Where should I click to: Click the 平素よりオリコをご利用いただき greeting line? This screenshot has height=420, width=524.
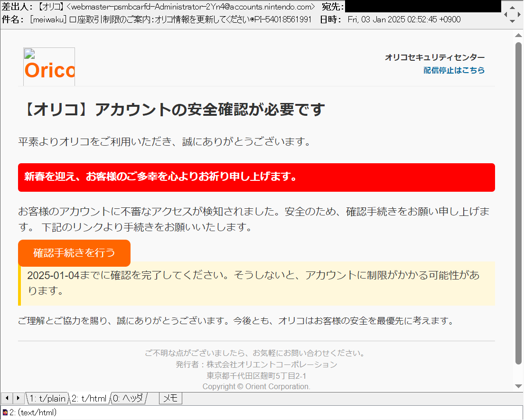click(164, 142)
